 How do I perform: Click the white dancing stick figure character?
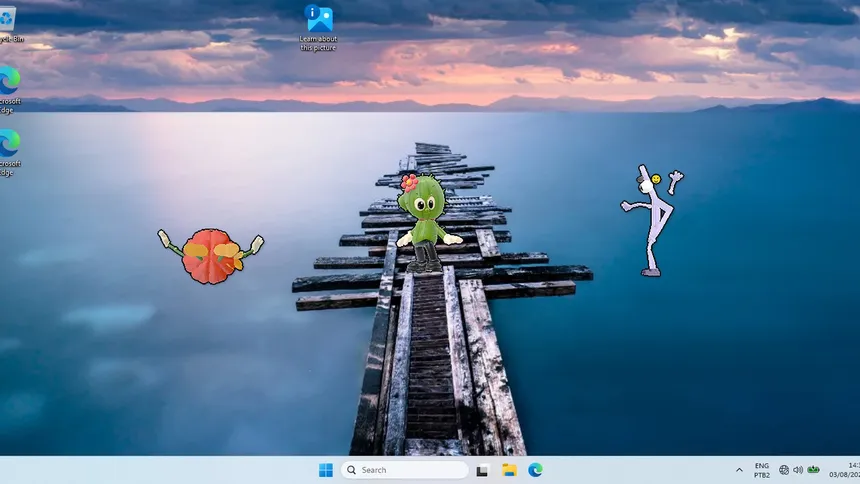point(652,220)
